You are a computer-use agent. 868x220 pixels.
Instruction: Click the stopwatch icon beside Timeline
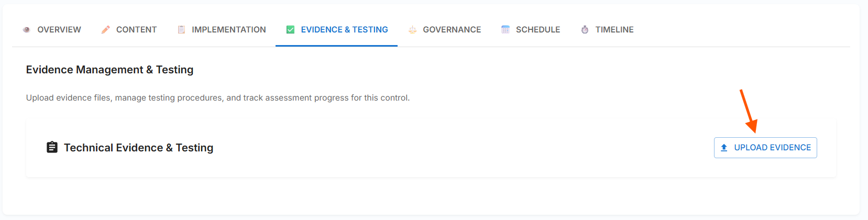click(585, 30)
